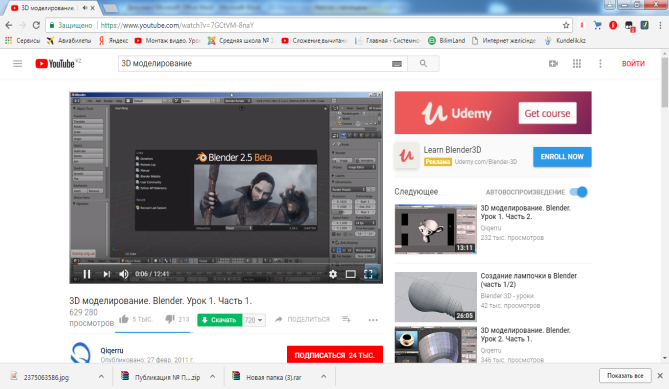Click ПОДЕЛИТЬСЯ share button

click(x=303, y=319)
